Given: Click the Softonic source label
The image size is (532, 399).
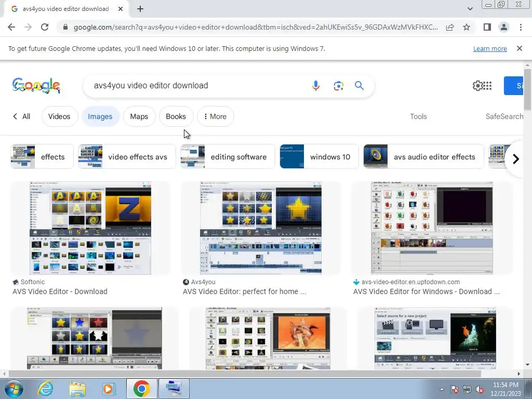Looking at the screenshot, I should click(x=33, y=282).
